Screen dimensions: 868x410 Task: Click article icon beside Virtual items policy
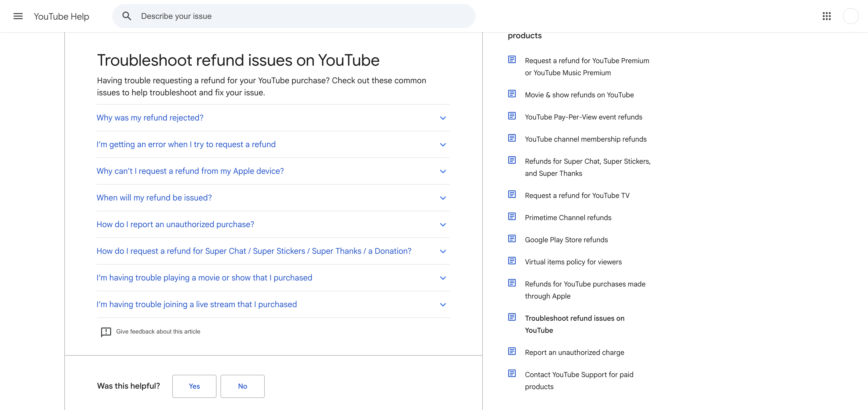point(512,261)
